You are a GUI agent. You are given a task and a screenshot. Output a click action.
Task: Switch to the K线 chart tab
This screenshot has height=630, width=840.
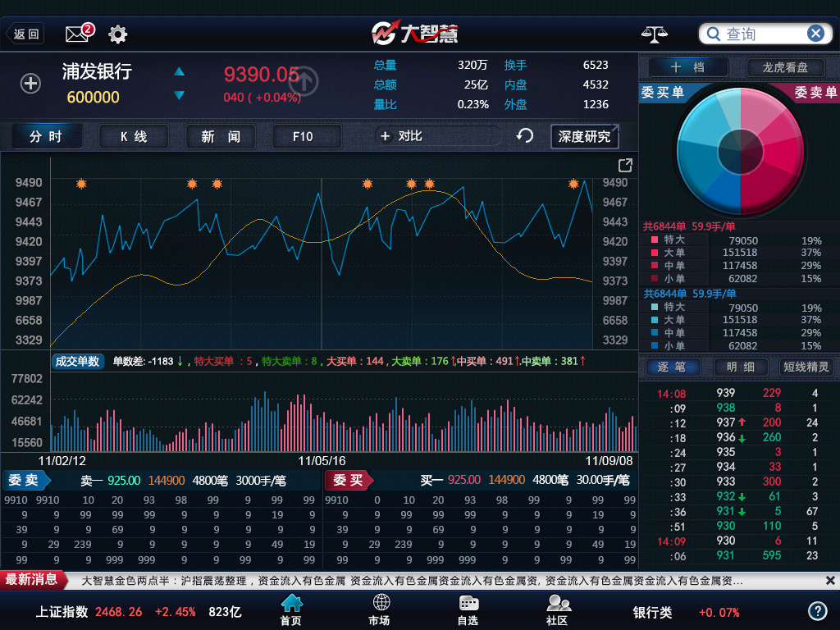134,137
